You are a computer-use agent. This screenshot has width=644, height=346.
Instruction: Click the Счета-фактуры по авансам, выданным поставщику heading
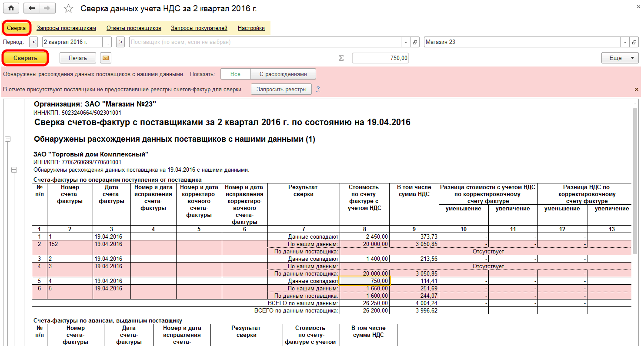tap(107, 320)
